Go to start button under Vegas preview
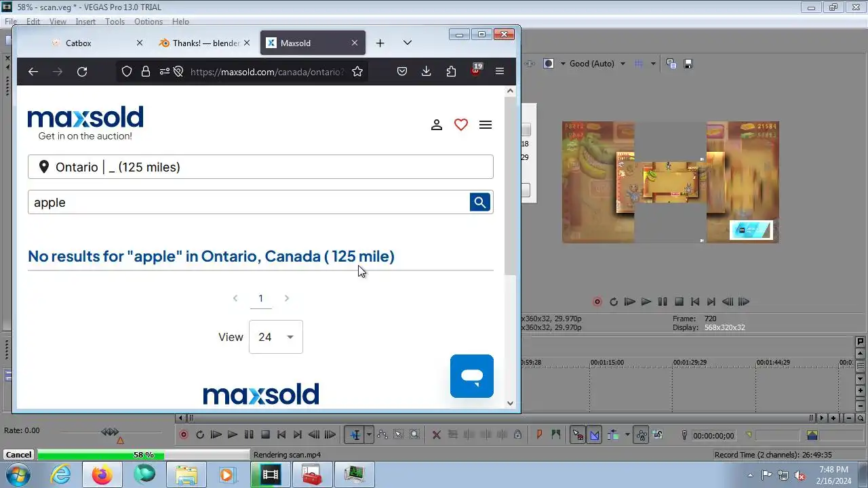The width and height of the screenshot is (868, 488). click(x=695, y=302)
